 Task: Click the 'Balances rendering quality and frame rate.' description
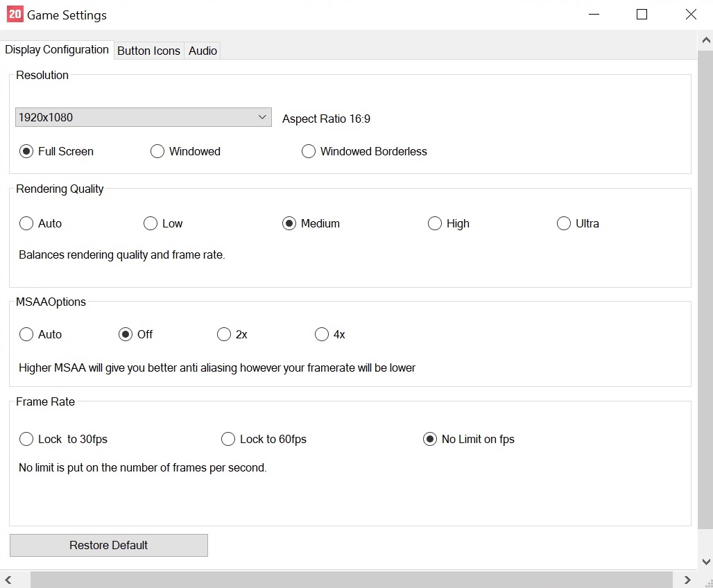[x=122, y=254]
